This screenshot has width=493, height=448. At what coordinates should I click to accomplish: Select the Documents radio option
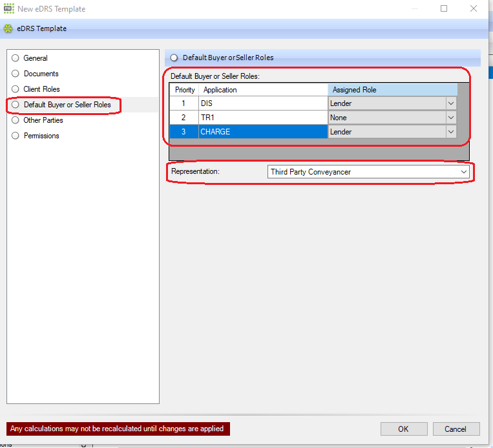coord(15,74)
